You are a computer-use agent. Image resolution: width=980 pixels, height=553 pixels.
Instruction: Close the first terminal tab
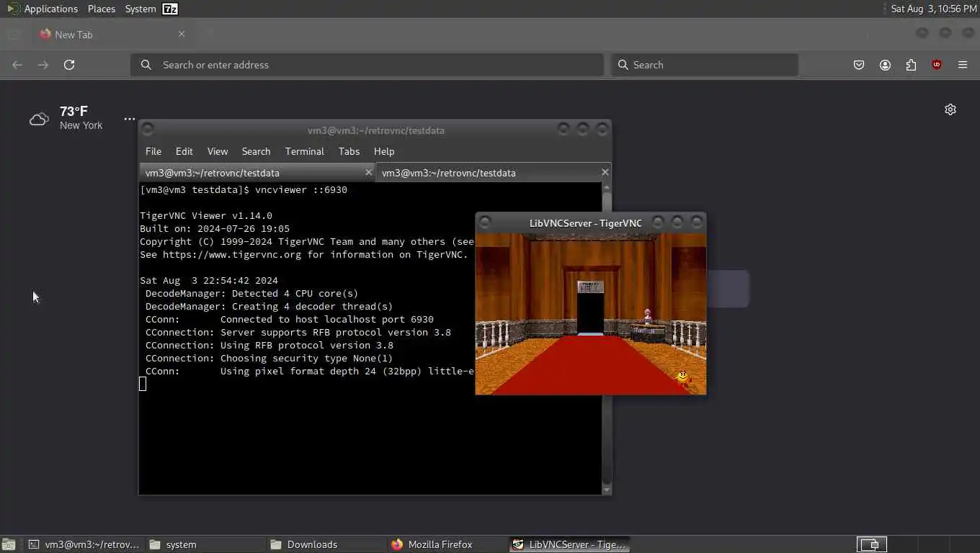(369, 173)
